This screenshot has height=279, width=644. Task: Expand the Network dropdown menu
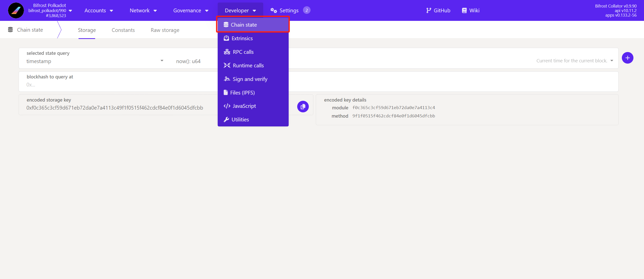pos(143,11)
